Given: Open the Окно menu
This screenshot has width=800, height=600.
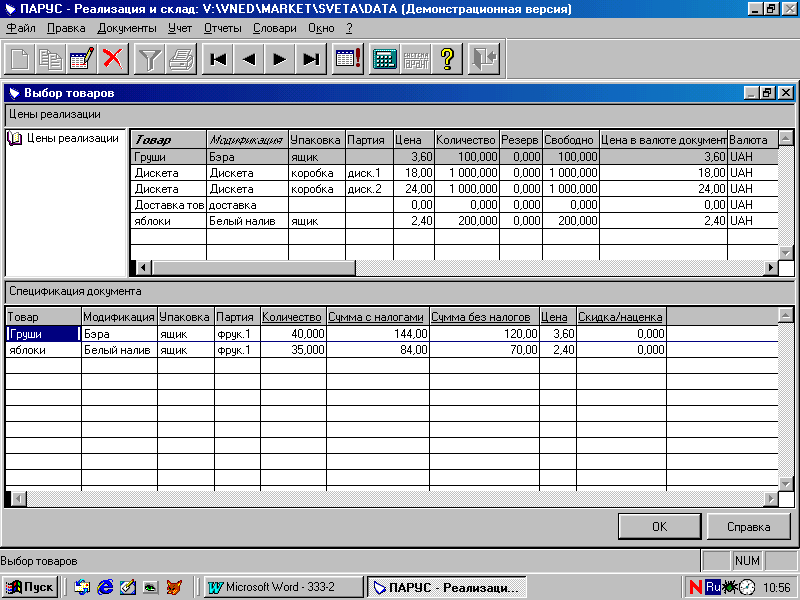Looking at the screenshot, I should tap(321, 29).
